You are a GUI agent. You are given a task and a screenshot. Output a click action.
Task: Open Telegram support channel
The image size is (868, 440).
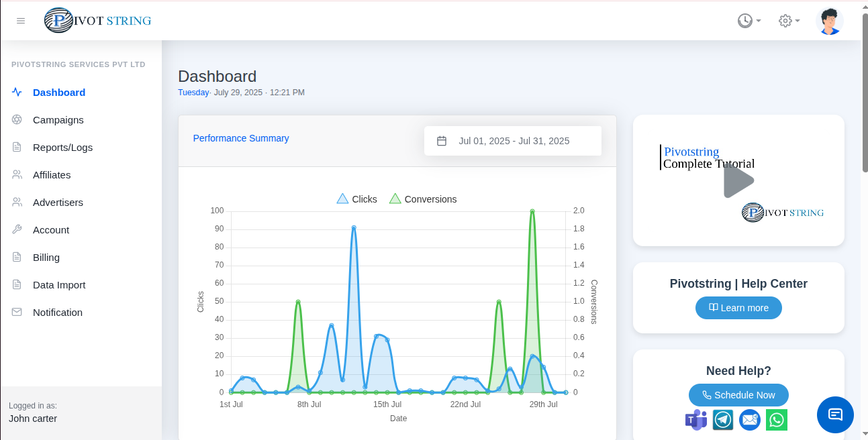click(722, 420)
